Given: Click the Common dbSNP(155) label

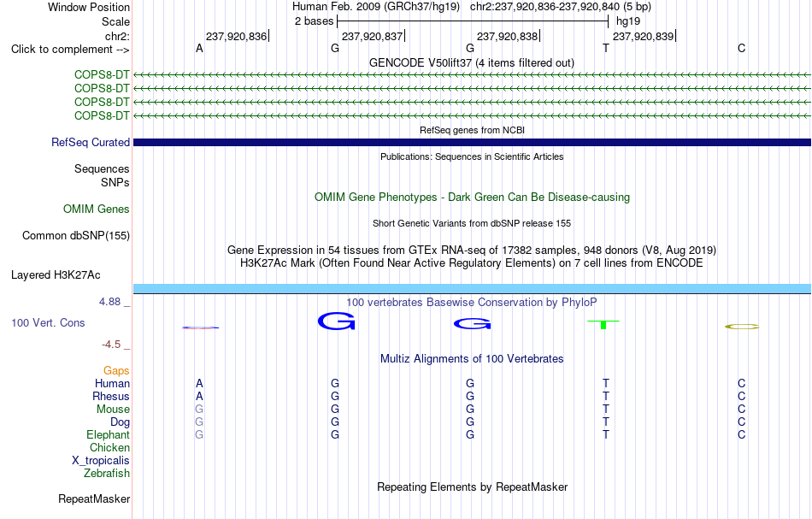Looking at the screenshot, I should pyautogui.click(x=75, y=235).
